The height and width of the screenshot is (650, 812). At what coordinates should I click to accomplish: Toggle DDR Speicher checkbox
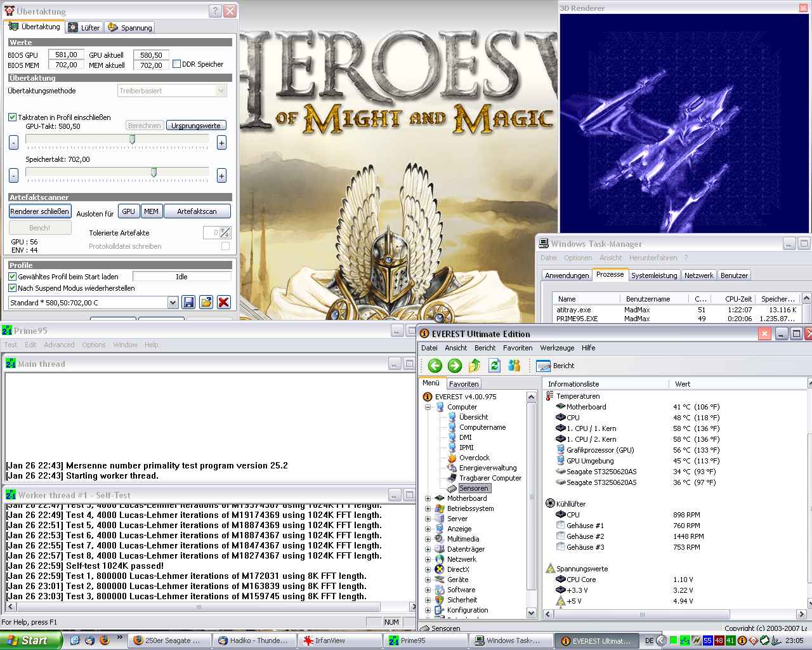pyautogui.click(x=176, y=64)
